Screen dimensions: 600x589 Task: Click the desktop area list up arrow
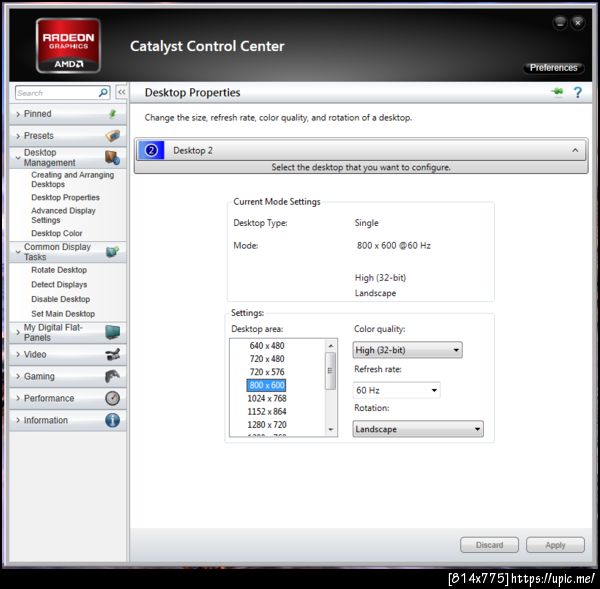tap(331, 346)
